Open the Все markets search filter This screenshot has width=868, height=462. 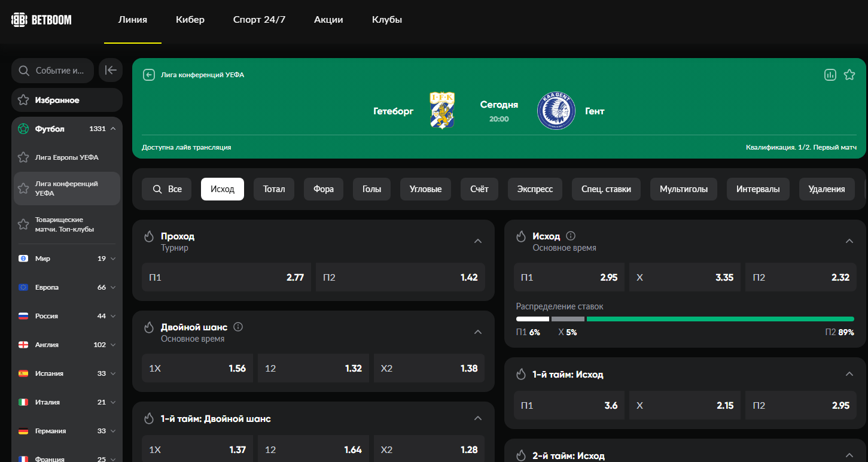click(166, 189)
